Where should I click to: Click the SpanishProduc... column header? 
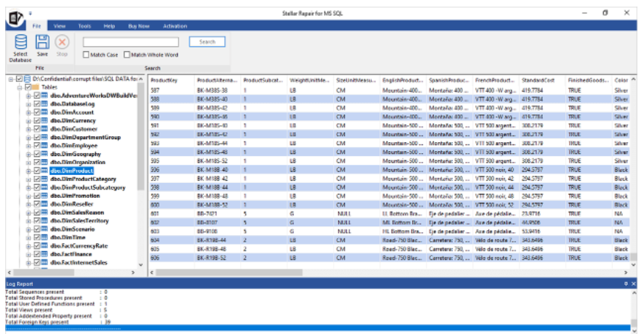point(449,80)
